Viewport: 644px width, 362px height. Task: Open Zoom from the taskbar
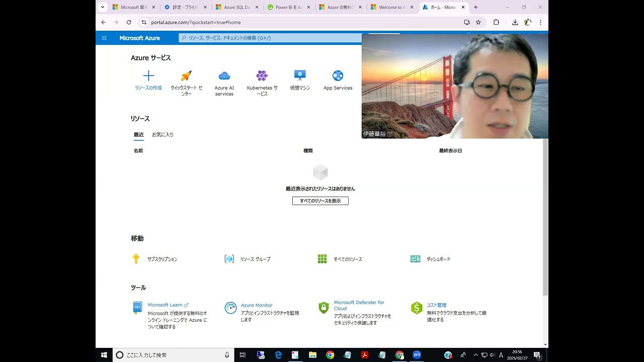pos(417,355)
